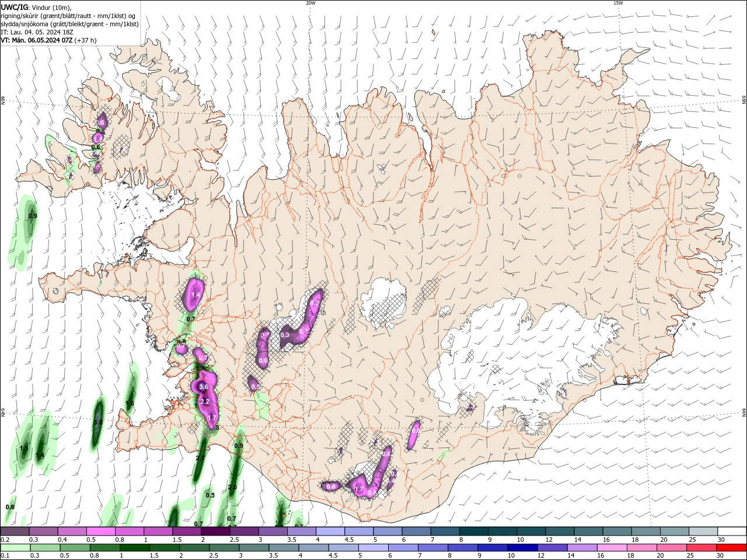This screenshot has height=560, width=747.
Task: Click the '3.6' value in the dark green sea band
Action: coord(99,422)
